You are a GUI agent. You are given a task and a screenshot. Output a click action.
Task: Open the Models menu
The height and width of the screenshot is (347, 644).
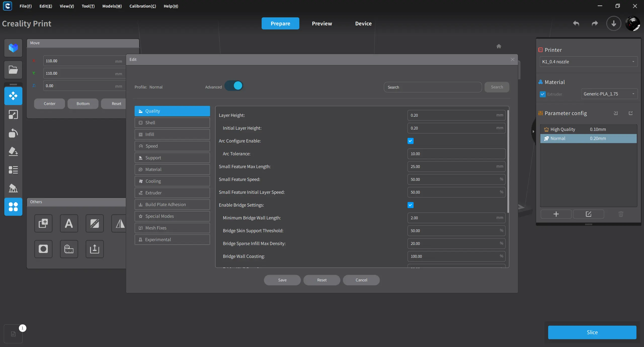pos(112,6)
